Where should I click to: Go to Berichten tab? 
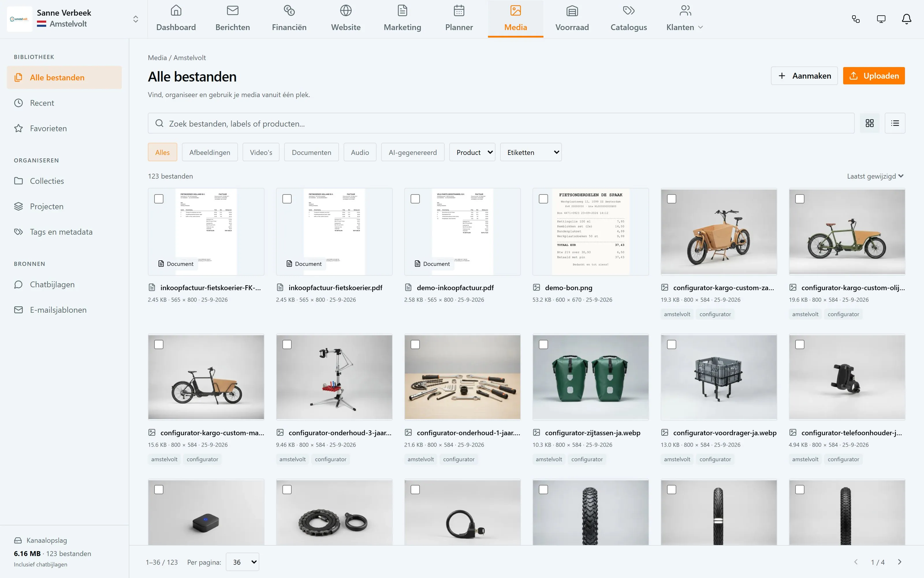[x=232, y=19]
